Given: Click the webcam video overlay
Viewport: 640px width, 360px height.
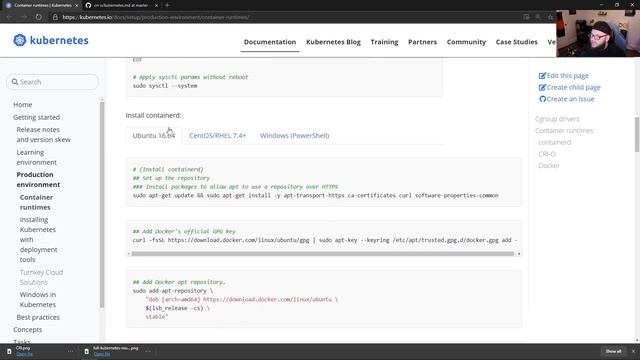Looking at the screenshot, I should pos(598,33).
